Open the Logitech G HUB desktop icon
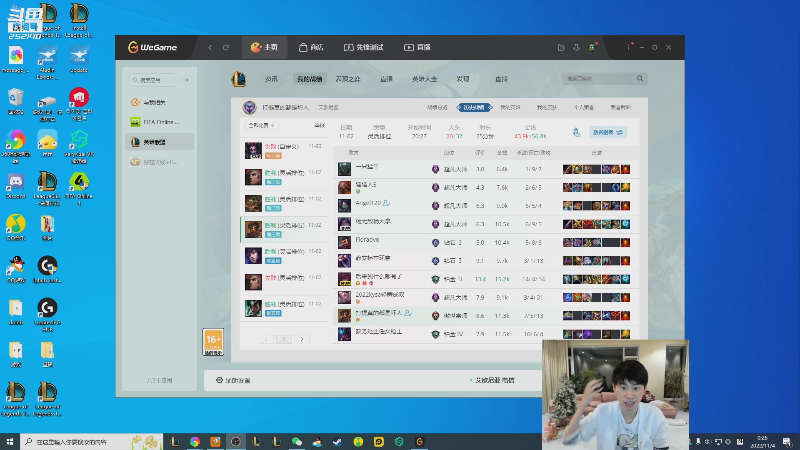 47,313
